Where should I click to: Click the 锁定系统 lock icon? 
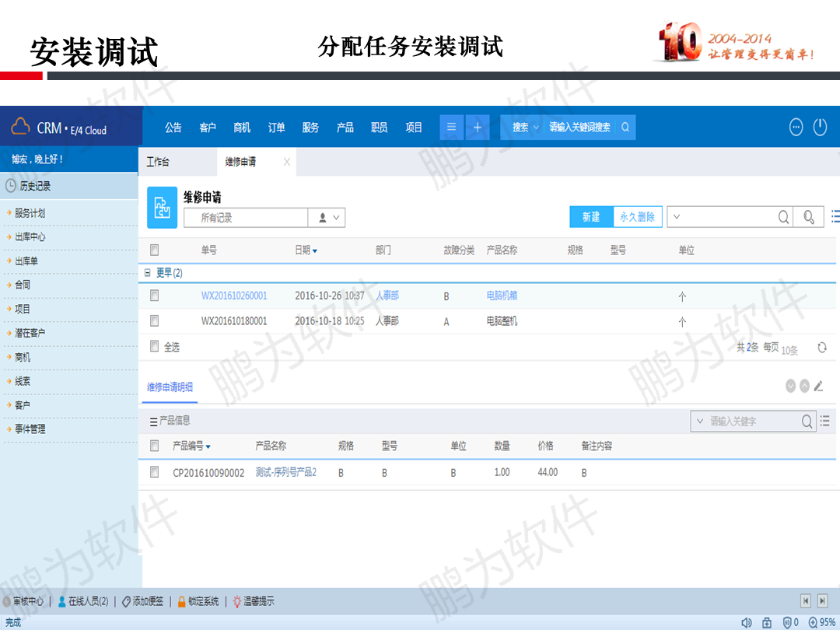coord(181,601)
